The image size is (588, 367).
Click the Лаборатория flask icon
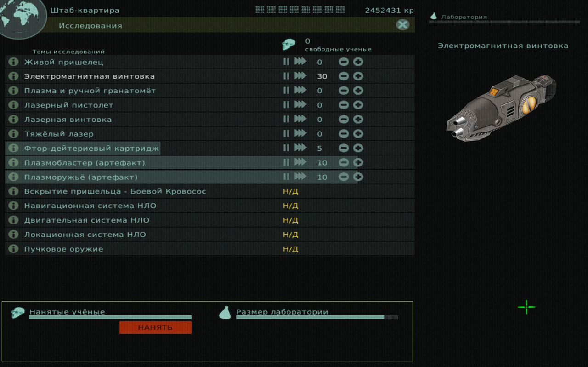coord(433,16)
